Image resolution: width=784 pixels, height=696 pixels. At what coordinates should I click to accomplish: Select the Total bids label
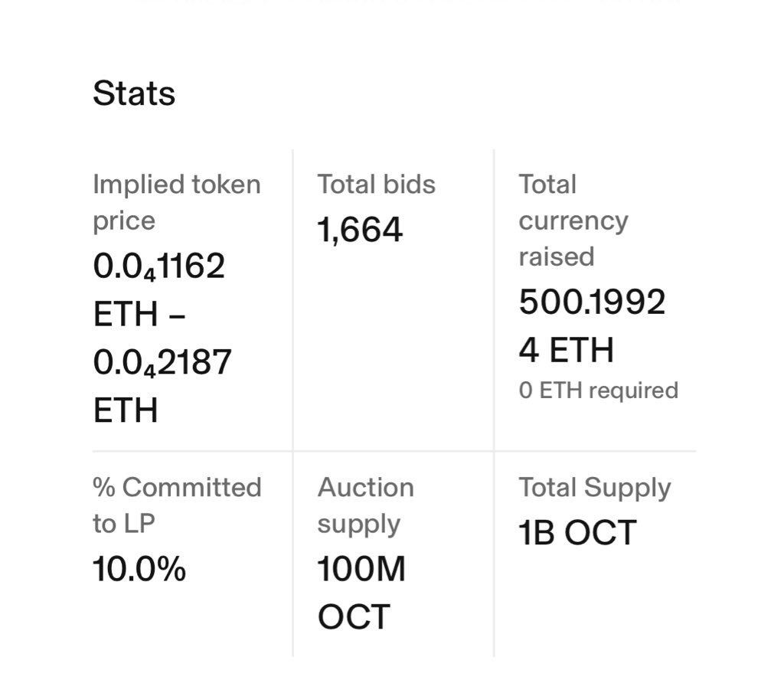[377, 184]
